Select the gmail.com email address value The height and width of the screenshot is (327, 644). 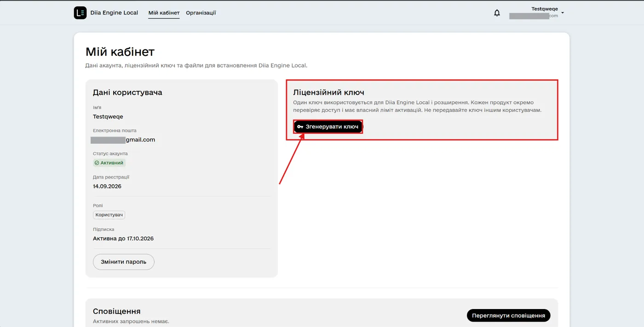click(x=124, y=140)
